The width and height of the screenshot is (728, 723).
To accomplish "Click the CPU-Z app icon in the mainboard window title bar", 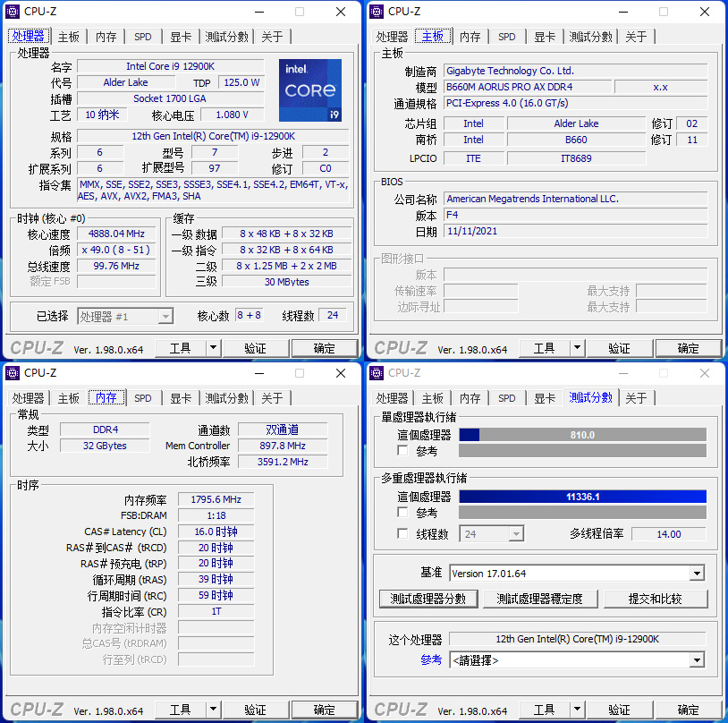I will pyautogui.click(x=377, y=11).
